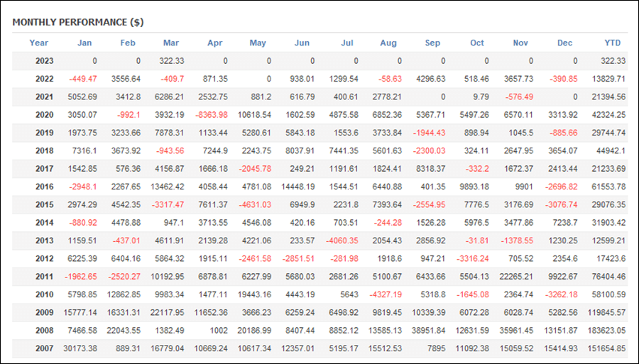The height and width of the screenshot is (364, 639).
Task: Click the Monthly Performance ($) heading
Action: click(x=78, y=23)
